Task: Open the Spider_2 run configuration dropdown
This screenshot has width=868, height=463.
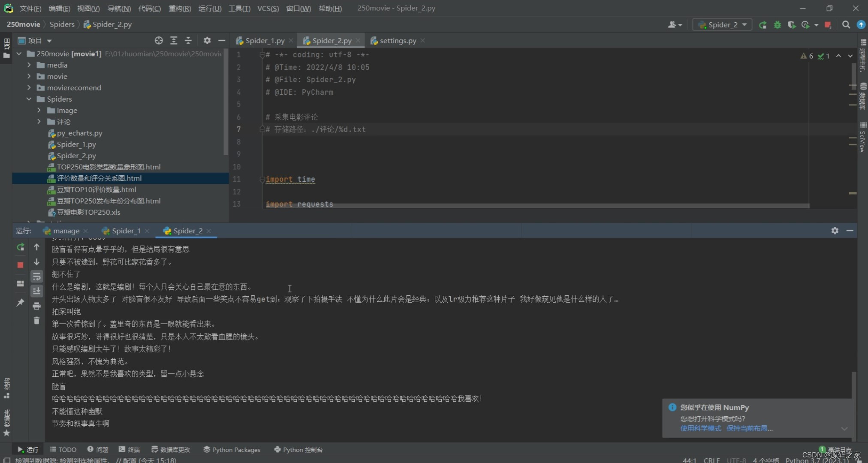Action: (723, 25)
